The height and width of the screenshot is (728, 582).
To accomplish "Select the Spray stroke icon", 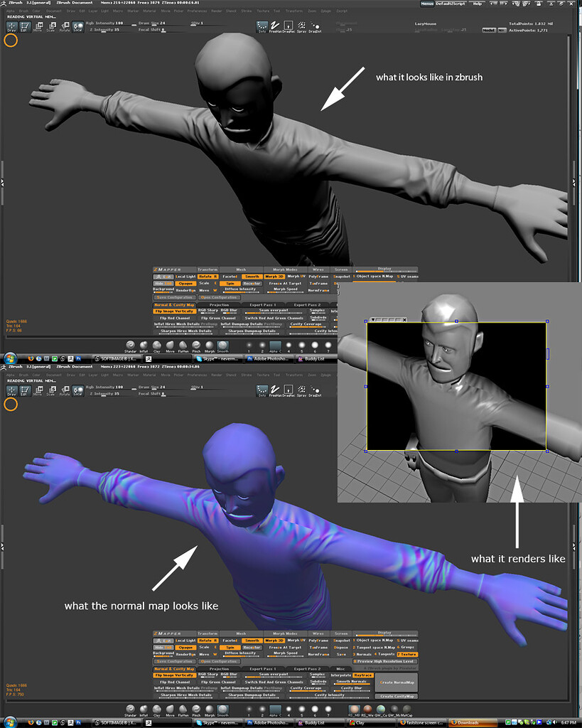I will (301, 26).
